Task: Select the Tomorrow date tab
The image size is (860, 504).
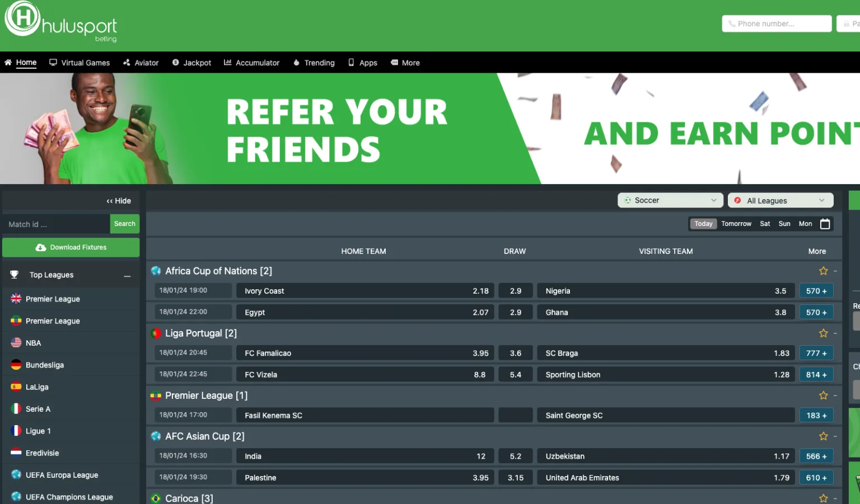Action: (x=736, y=224)
